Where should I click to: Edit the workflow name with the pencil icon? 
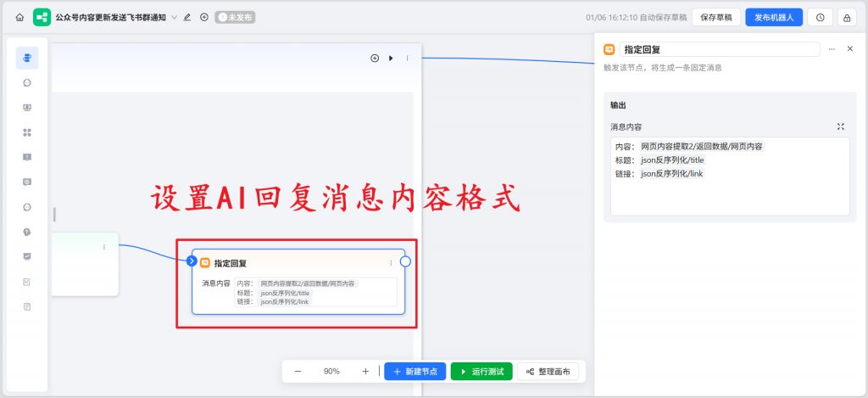point(187,17)
